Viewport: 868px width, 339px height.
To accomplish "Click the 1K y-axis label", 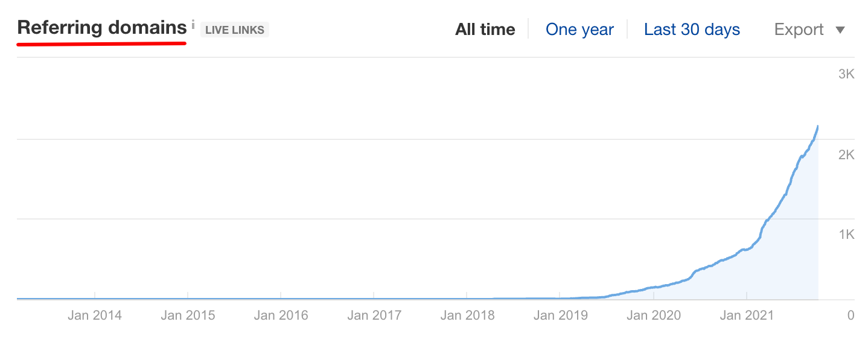I will (847, 235).
